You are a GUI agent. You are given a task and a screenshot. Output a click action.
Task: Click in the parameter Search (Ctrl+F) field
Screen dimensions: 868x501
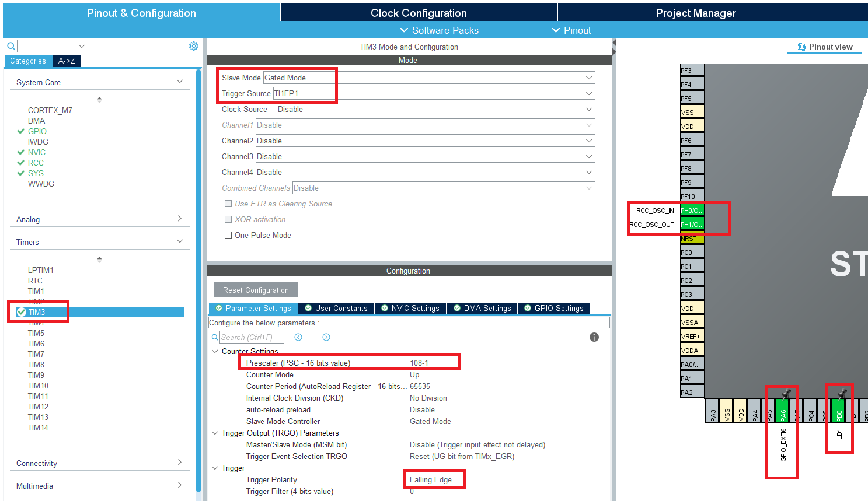[252, 337]
